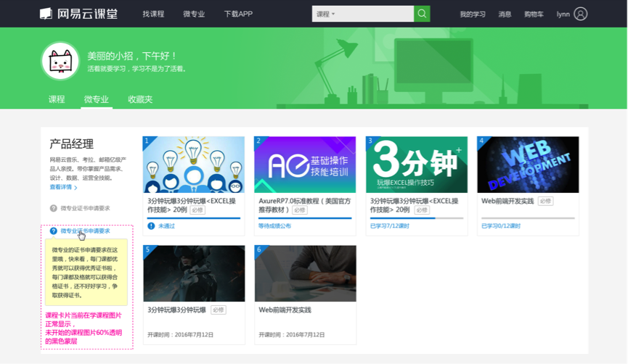
Task: Expand the 课程 search category dropdown
Action: point(325,14)
